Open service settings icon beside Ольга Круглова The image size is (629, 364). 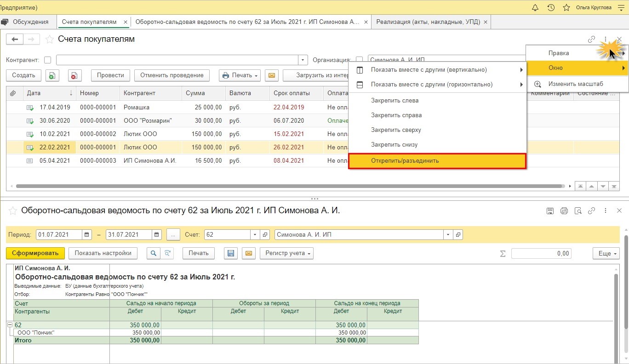[621, 7]
